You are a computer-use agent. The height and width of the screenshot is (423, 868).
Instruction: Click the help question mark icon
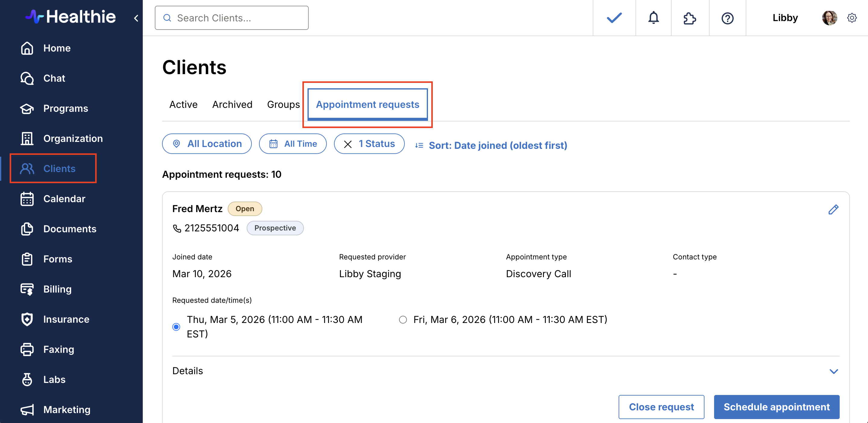pos(727,18)
